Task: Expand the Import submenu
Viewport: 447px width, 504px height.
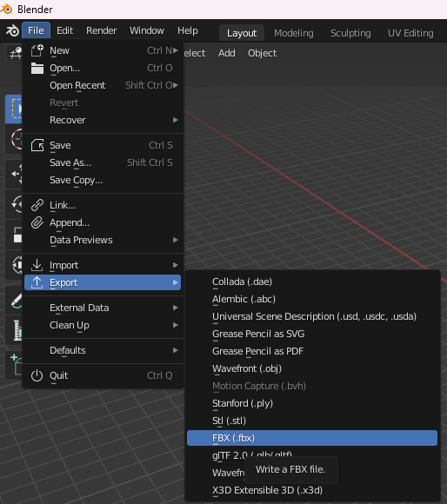Action: point(103,265)
